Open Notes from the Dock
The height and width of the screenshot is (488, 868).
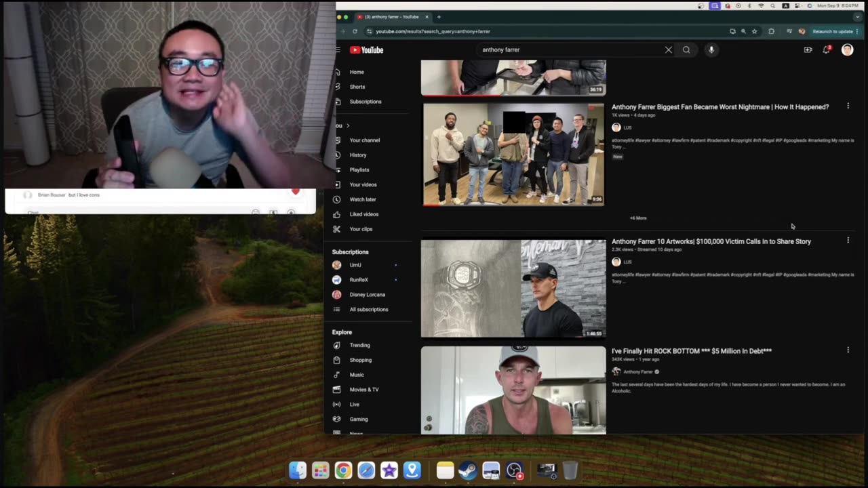445,470
